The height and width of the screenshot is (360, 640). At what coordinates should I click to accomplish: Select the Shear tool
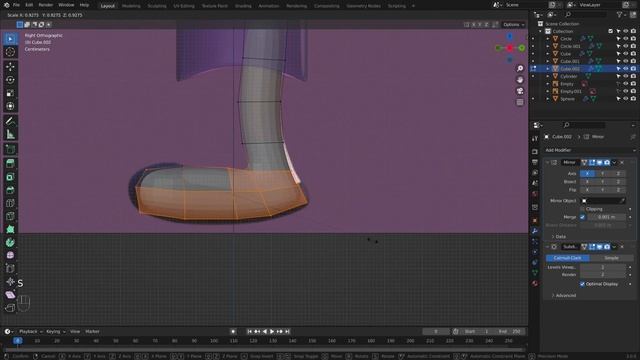(10, 295)
